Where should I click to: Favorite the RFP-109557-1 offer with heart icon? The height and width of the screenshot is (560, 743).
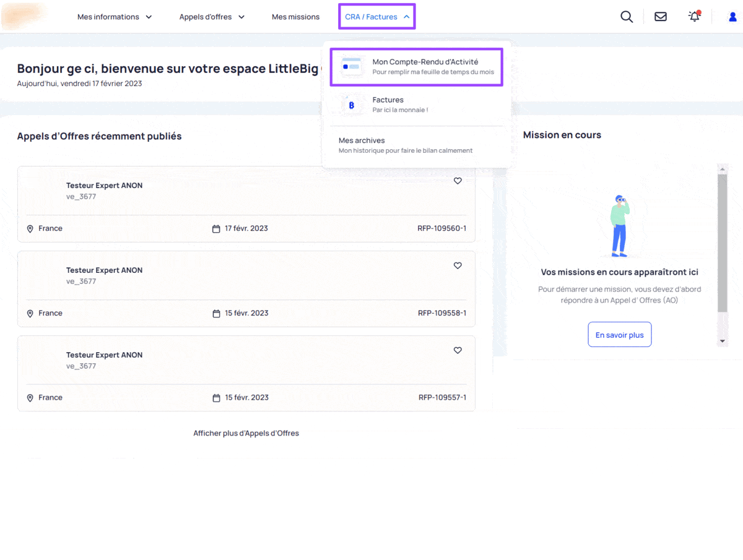(458, 350)
